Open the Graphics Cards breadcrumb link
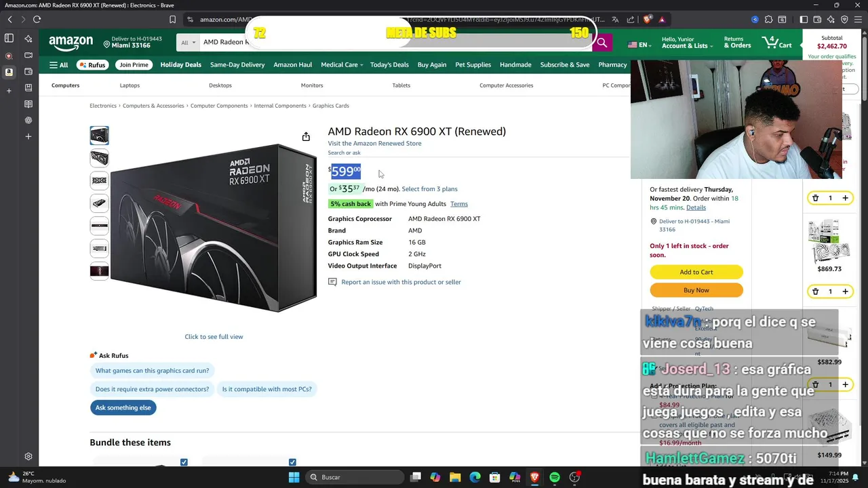 331,106
